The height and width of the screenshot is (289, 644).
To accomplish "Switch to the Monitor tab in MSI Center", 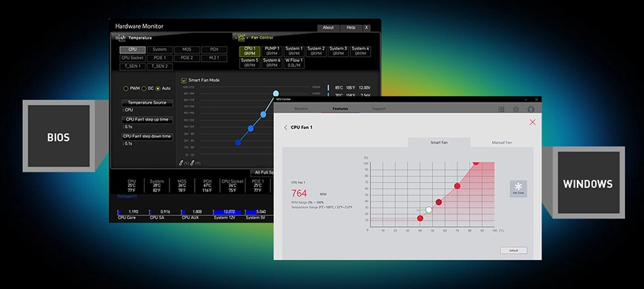I will click(x=302, y=109).
